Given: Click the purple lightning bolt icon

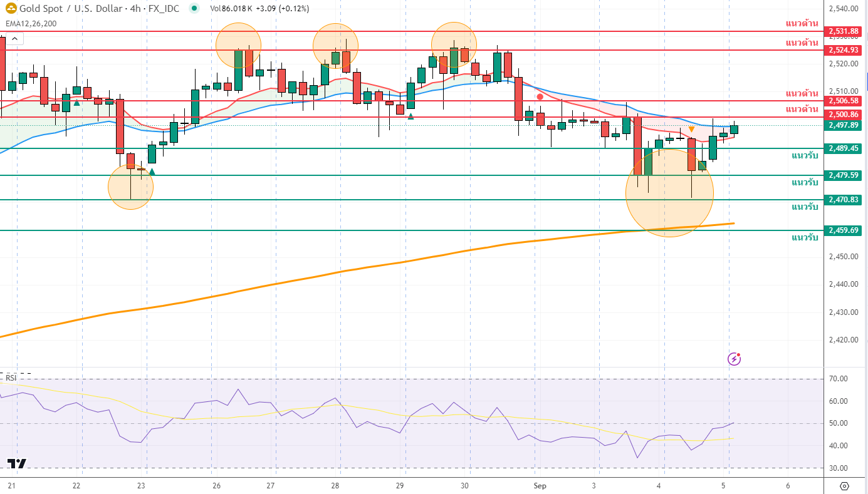Looking at the screenshot, I should (x=734, y=359).
